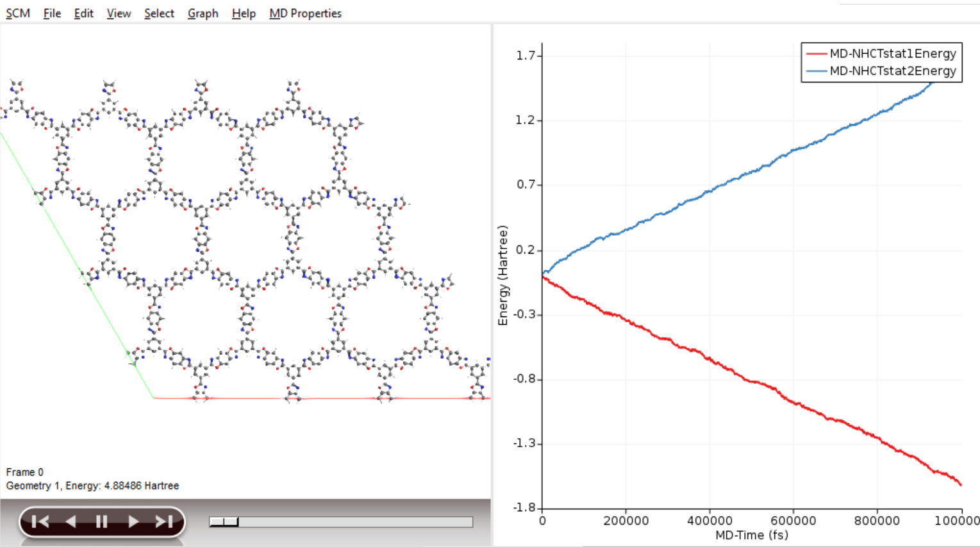Open the Graph menu

point(203,13)
